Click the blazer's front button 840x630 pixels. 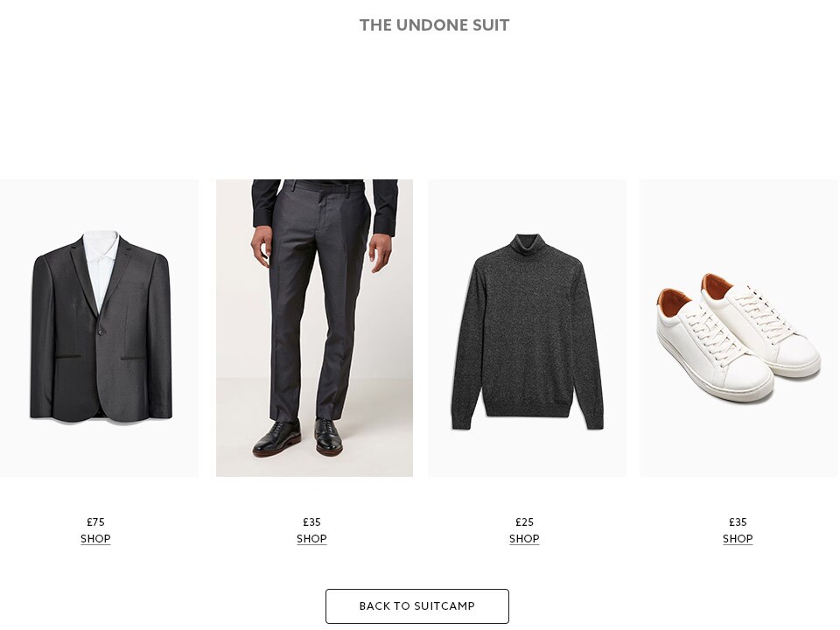100,332
